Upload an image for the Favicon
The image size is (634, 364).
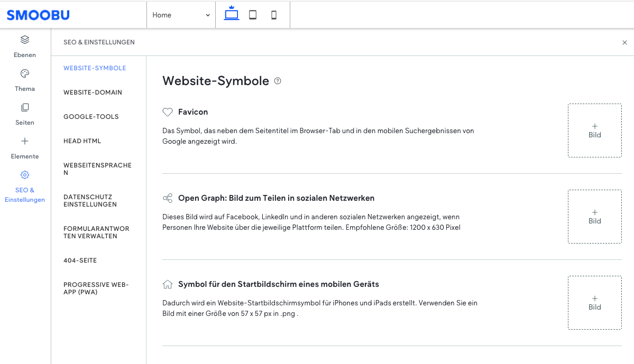click(x=594, y=130)
